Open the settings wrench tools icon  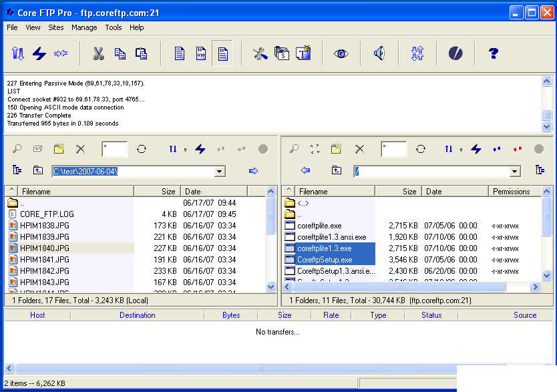point(260,53)
